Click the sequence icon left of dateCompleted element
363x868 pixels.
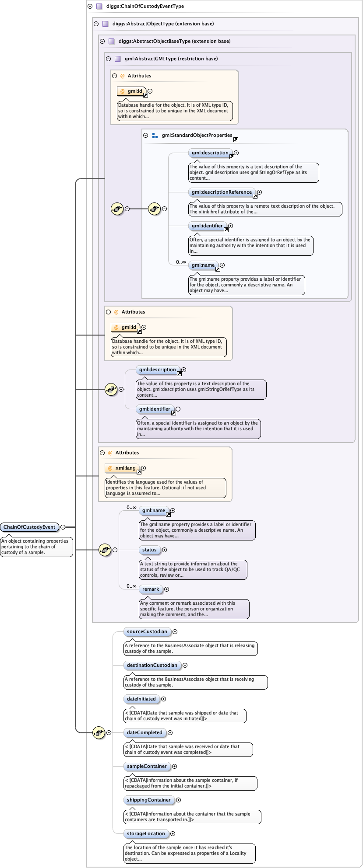point(99,732)
